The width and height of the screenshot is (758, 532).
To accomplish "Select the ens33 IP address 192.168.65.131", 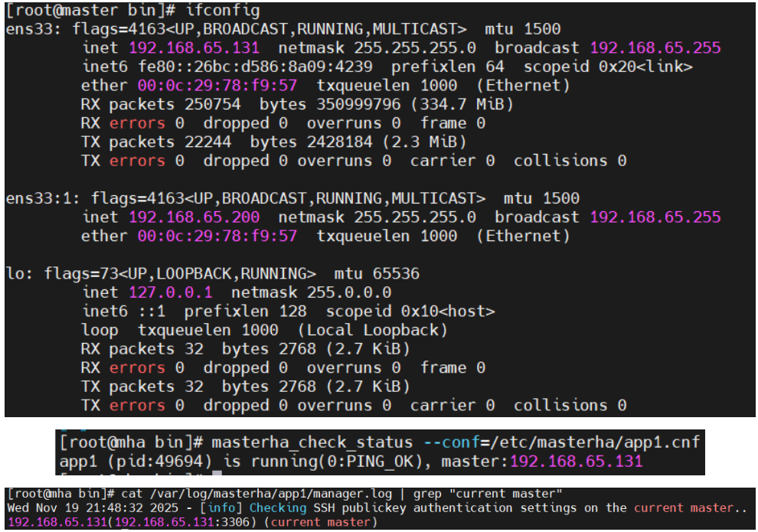I will (x=194, y=47).
